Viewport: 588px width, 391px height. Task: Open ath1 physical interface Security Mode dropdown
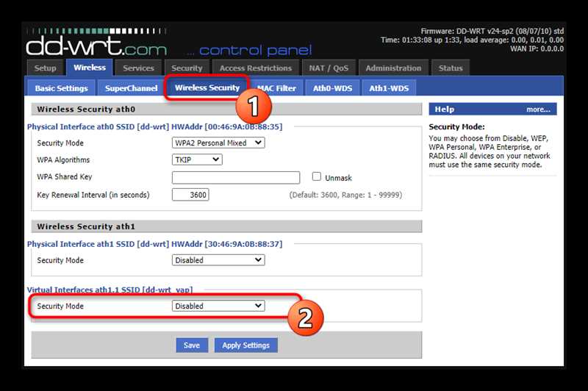pyautogui.click(x=218, y=260)
